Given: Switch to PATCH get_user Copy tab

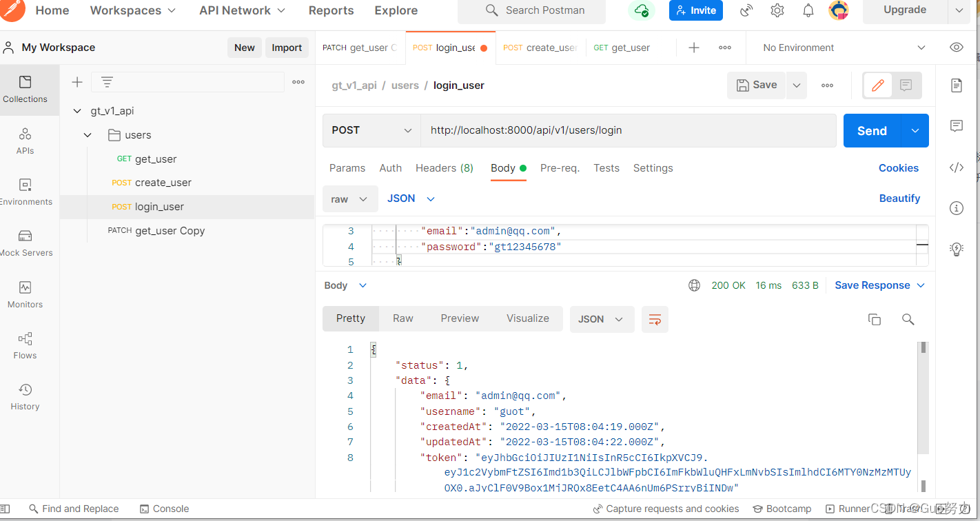Looking at the screenshot, I should pos(360,48).
